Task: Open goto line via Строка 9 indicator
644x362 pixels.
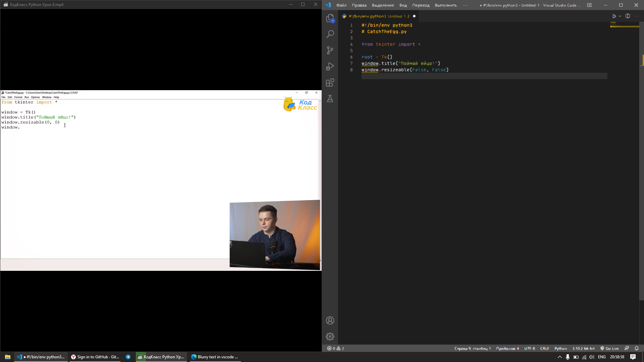Action: coord(473,348)
